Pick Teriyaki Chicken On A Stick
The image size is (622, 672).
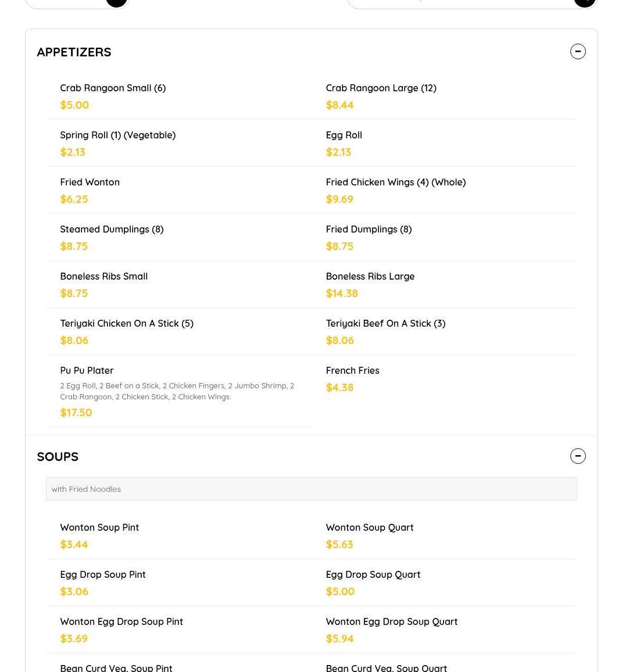(126, 324)
